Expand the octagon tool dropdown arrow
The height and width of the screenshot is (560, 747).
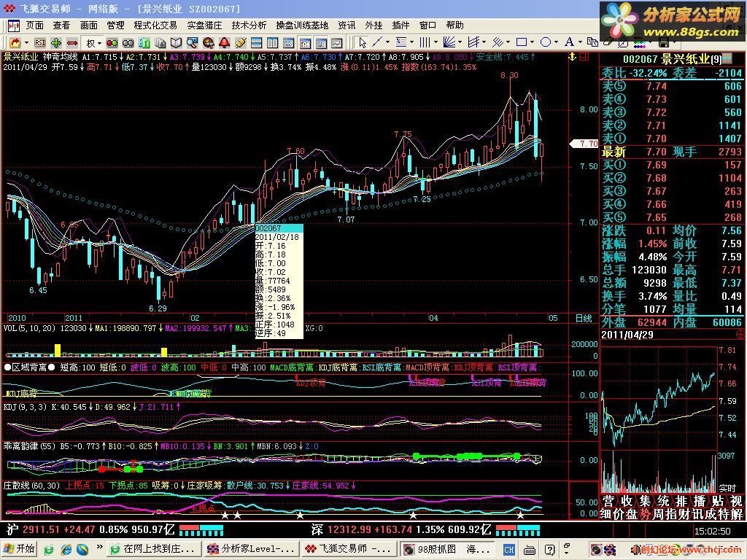[x=556, y=42]
